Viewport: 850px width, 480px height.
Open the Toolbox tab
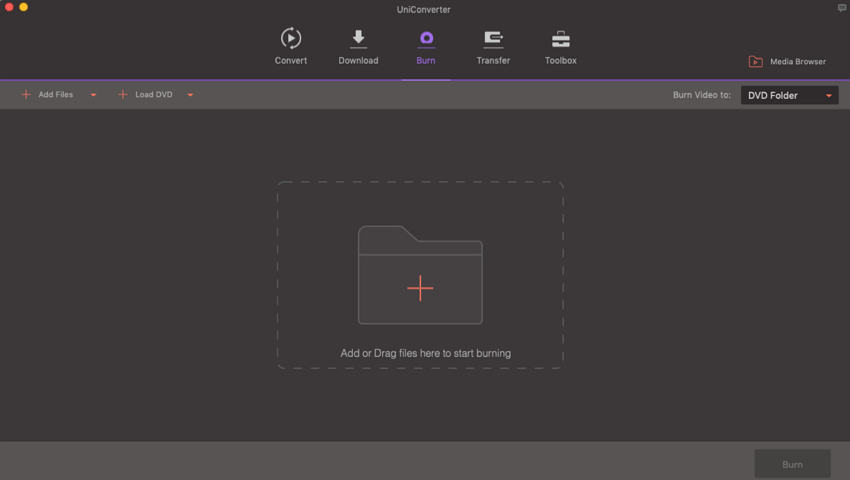pos(561,47)
